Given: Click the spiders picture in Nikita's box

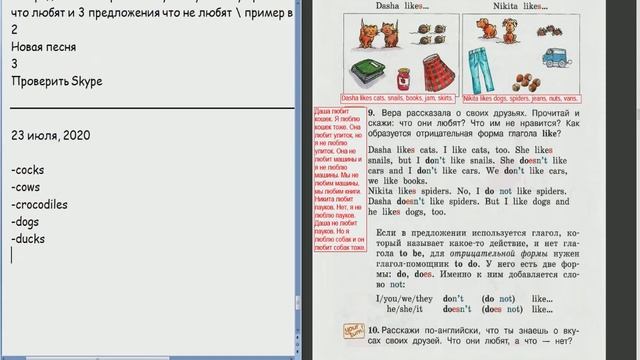Looking at the screenshot, I should pos(549,30).
